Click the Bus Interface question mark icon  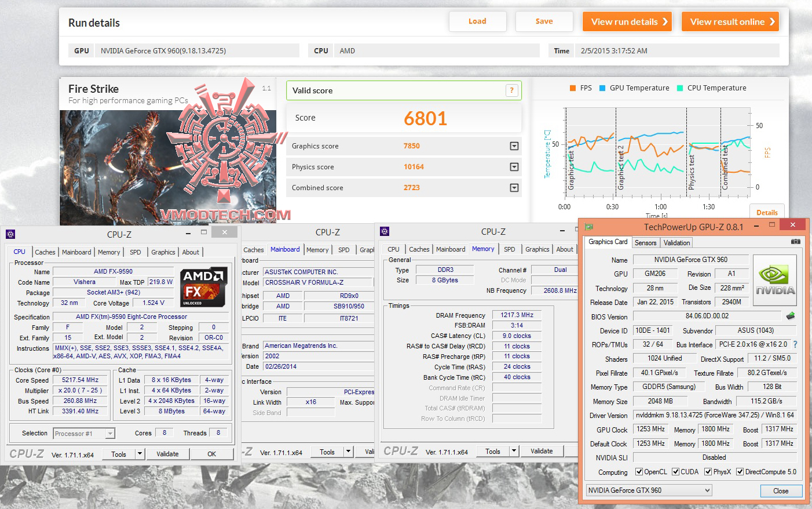click(x=795, y=344)
